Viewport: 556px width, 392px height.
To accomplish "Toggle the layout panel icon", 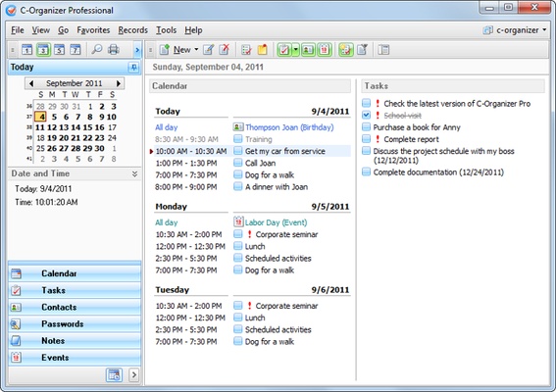I will tap(383, 50).
